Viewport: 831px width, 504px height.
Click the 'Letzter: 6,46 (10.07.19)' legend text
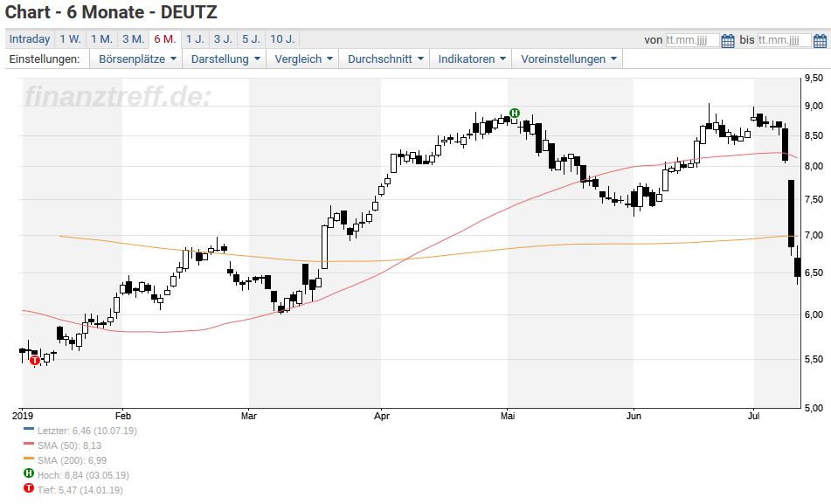point(87,431)
